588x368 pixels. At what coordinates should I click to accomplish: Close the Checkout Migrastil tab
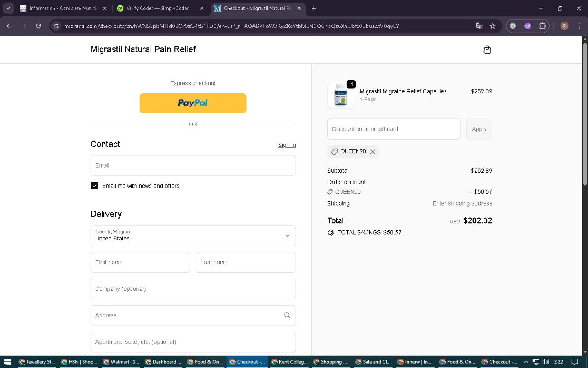[299, 8]
